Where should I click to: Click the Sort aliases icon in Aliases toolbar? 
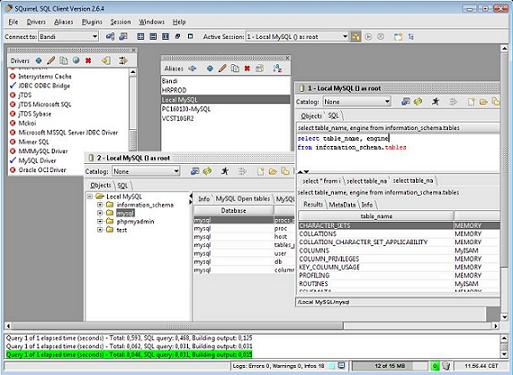277,68
